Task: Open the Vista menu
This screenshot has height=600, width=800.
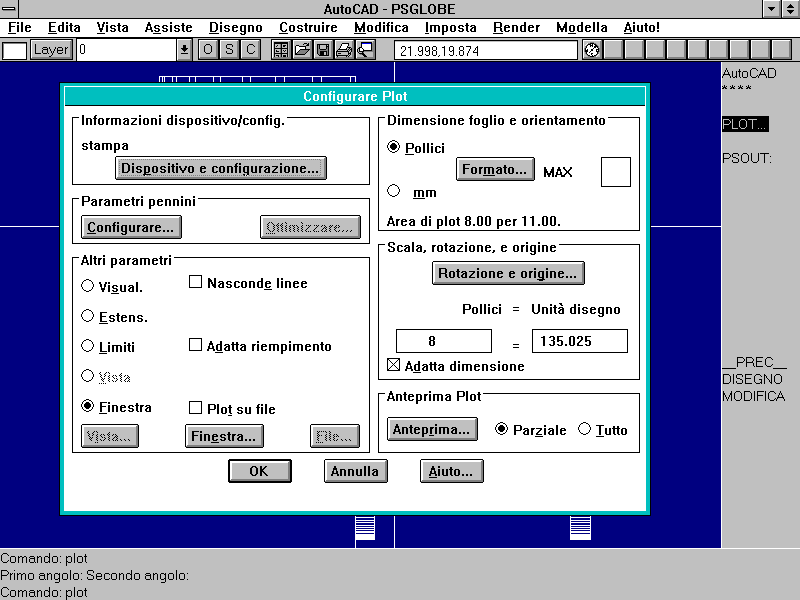Action: coord(112,28)
